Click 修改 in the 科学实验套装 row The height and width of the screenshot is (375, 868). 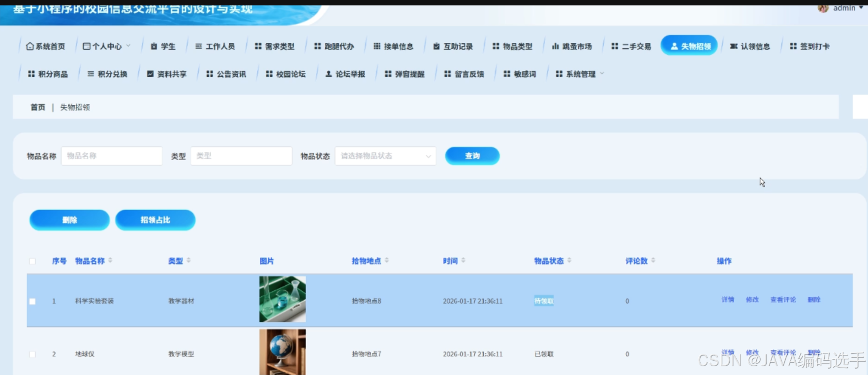coord(752,300)
